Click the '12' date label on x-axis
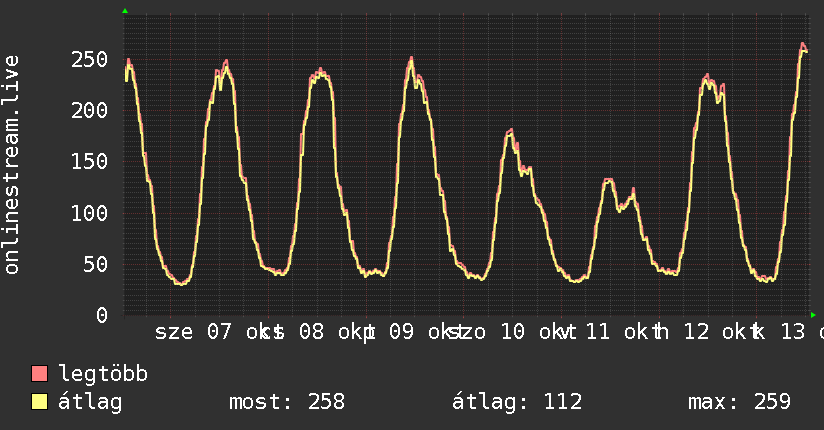824x430 pixels. 696,332
